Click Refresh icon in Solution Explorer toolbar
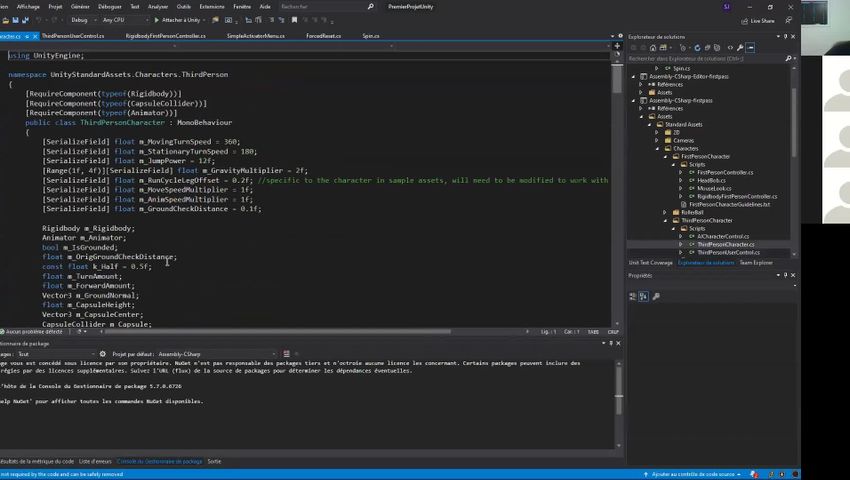The width and height of the screenshot is (850, 480). 697,48
